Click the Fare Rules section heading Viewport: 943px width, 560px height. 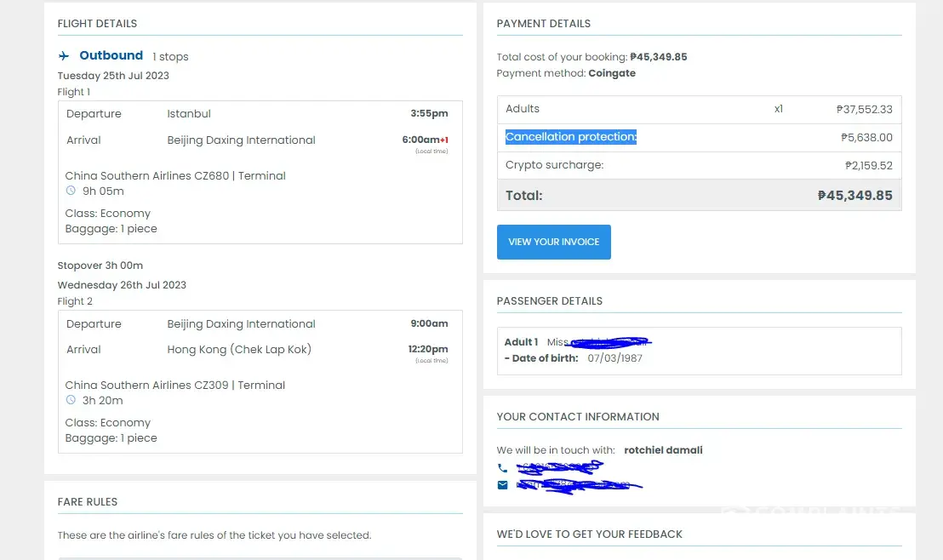pyautogui.click(x=88, y=501)
